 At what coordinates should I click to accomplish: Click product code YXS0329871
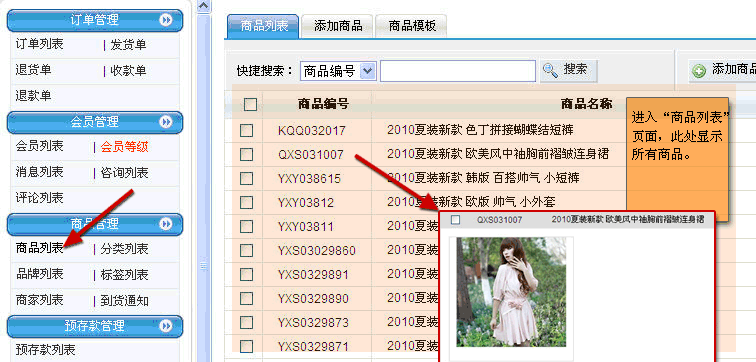(313, 347)
